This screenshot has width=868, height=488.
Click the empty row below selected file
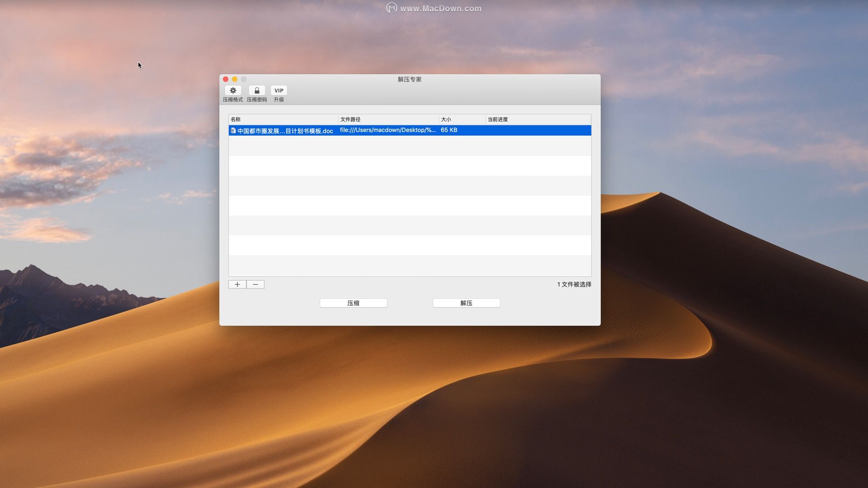[410, 145]
